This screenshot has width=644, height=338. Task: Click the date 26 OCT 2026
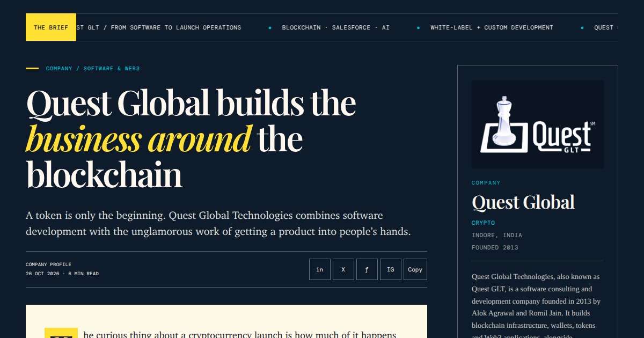(x=42, y=274)
